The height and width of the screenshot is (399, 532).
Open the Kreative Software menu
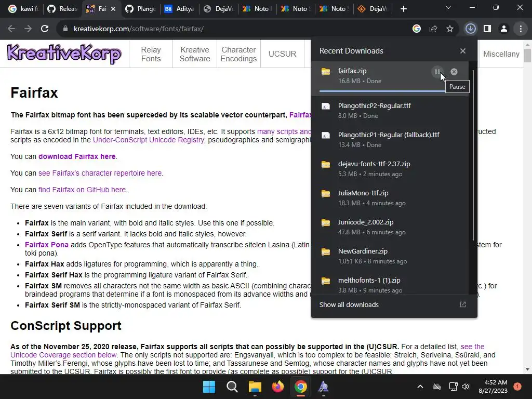pyautogui.click(x=195, y=54)
